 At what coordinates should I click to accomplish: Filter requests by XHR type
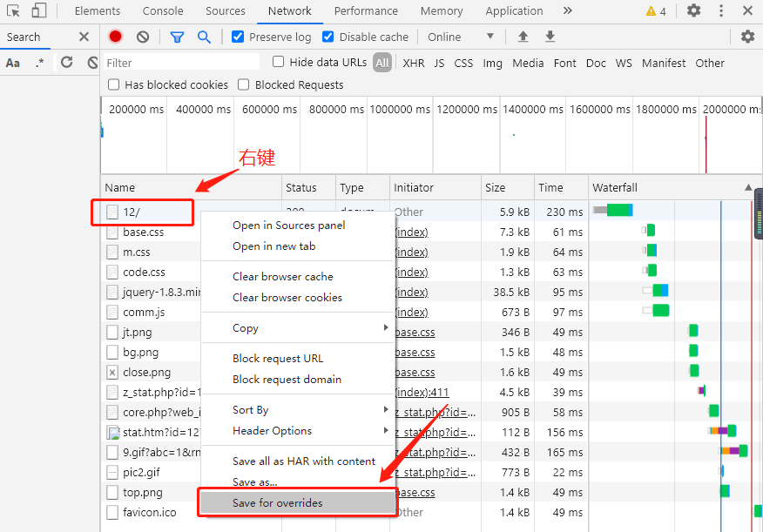pos(413,63)
